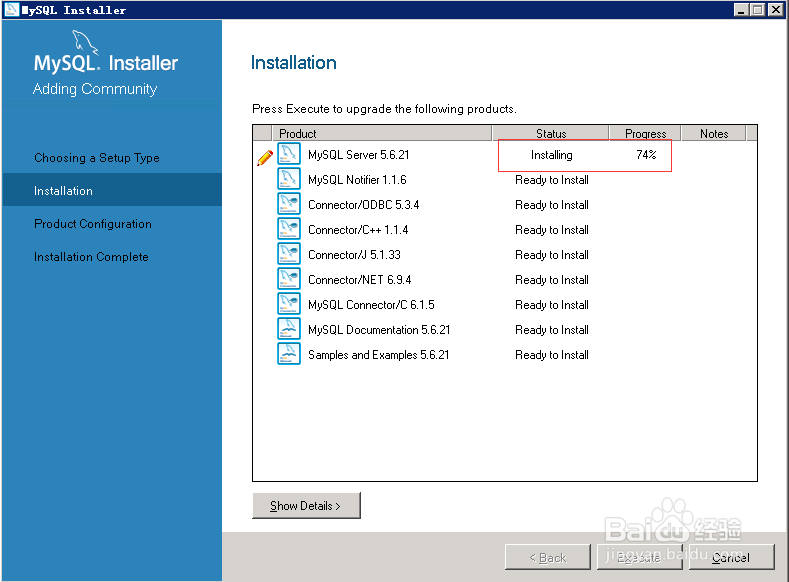
Task: Click the Progress column header
Action: [x=645, y=133]
